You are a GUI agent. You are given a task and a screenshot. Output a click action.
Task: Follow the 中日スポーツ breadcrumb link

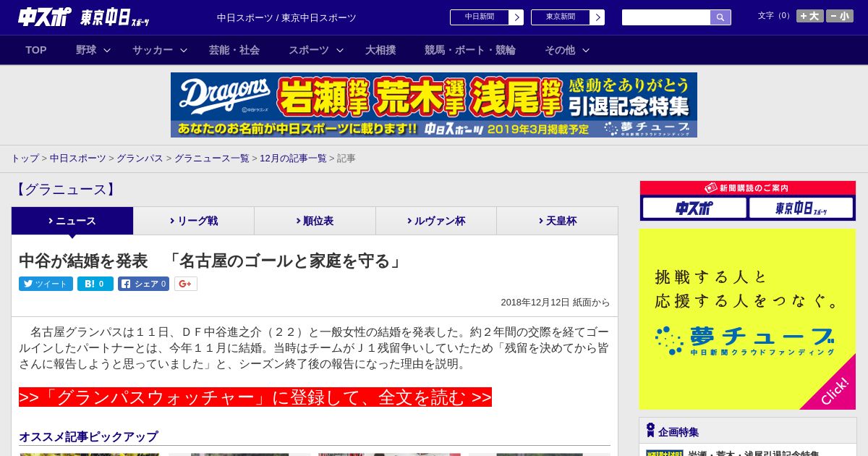click(78, 158)
